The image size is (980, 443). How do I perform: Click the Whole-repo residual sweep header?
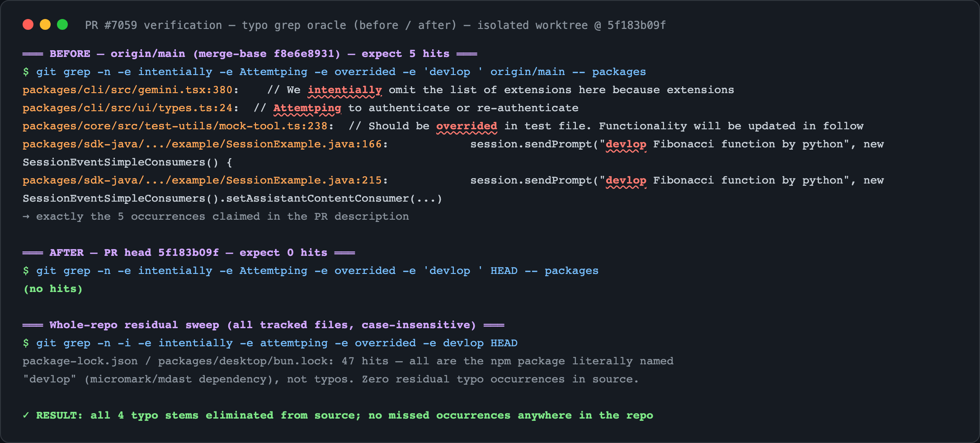pyautogui.click(x=263, y=325)
